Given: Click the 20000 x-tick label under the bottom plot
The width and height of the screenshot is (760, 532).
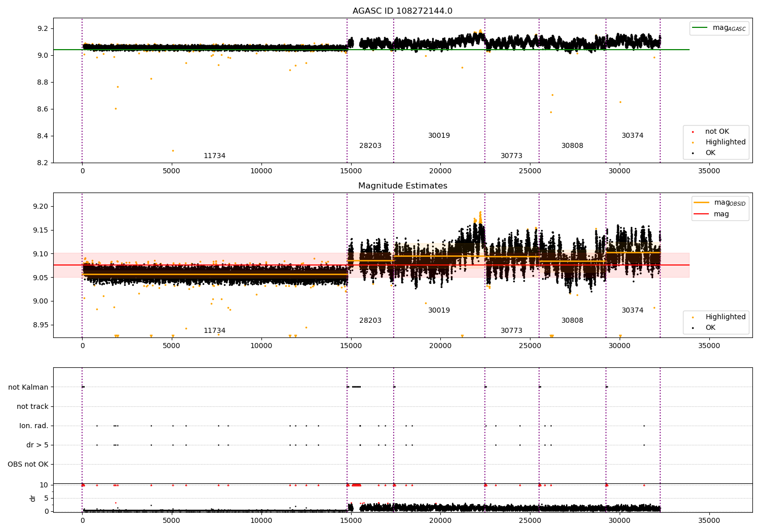Looking at the screenshot, I should [x=440, y=521].
